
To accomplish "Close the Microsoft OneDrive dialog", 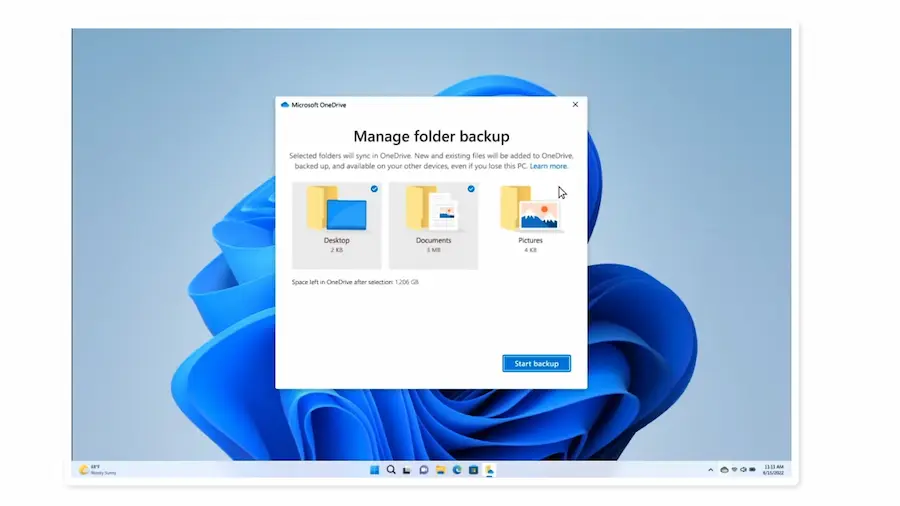I will [x=575, y=104].
